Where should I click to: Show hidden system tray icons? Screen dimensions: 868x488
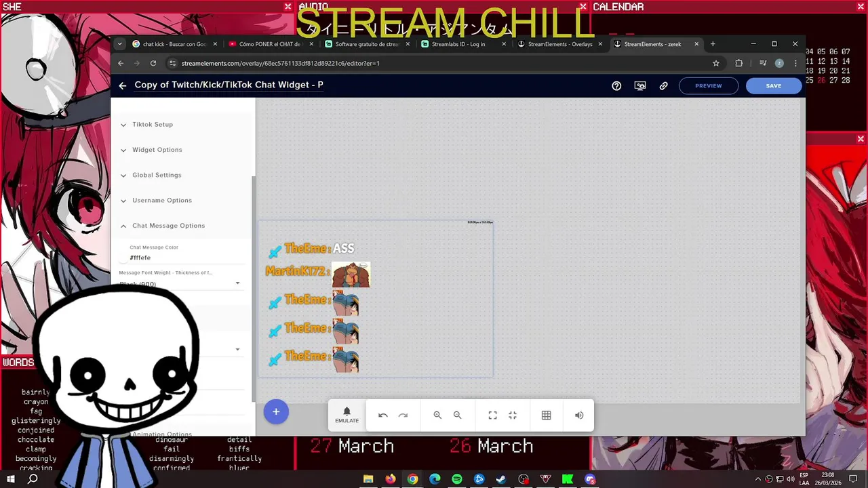point(758,479)
